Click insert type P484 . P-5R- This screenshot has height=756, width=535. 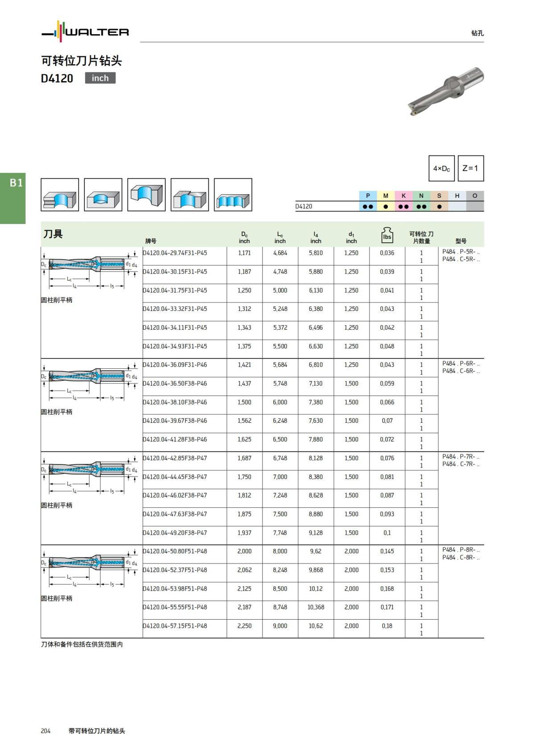[x=461, y=252]
